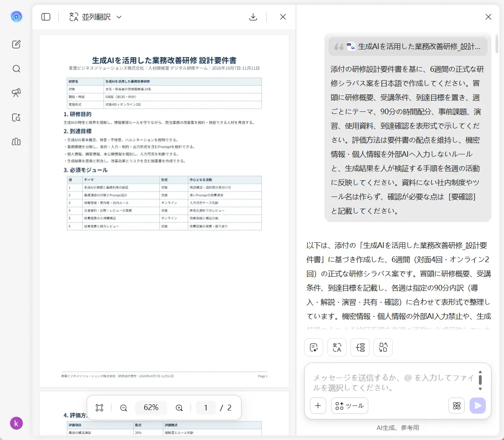
Task: Close the chat panel
Action: click(488, 17)
